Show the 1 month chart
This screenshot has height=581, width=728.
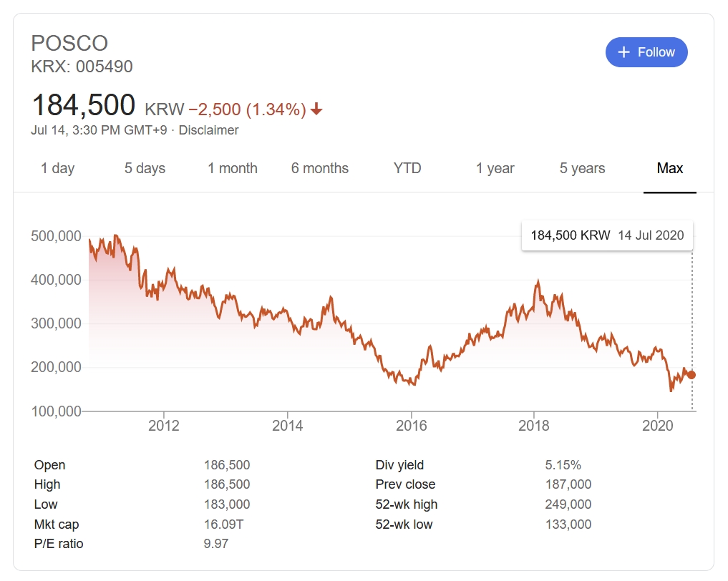click(x=233, y=169)
